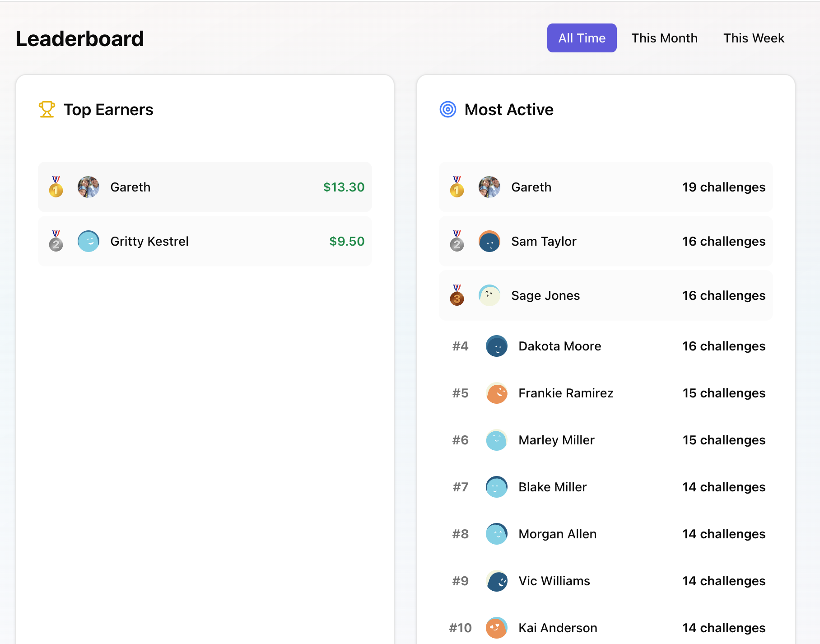The image size is (820, 644).
Task: Click Frankie Ramirez's orange avatar
Action: (x=497, y=393)
